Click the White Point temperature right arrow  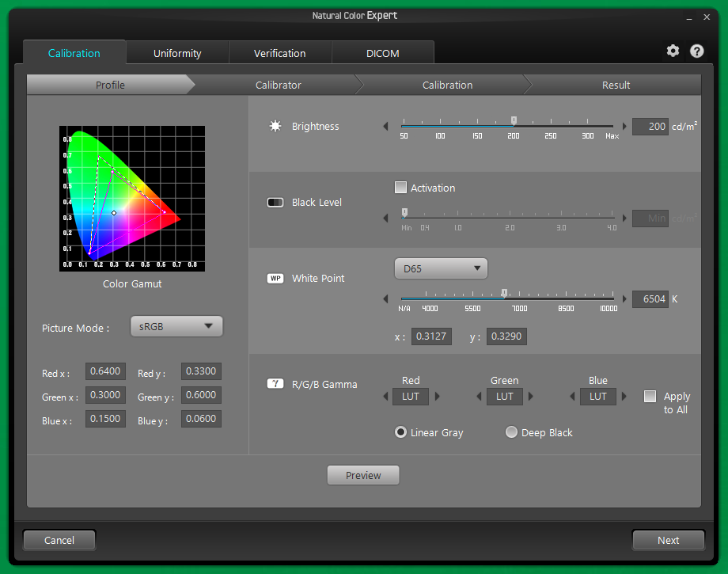coord(624,299)
